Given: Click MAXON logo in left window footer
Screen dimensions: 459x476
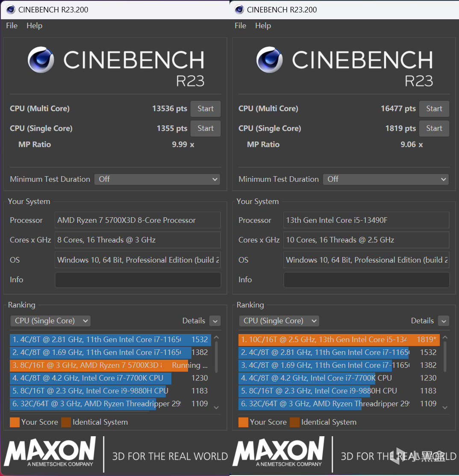Looking at the screenshot, I should tap(50, 452).
